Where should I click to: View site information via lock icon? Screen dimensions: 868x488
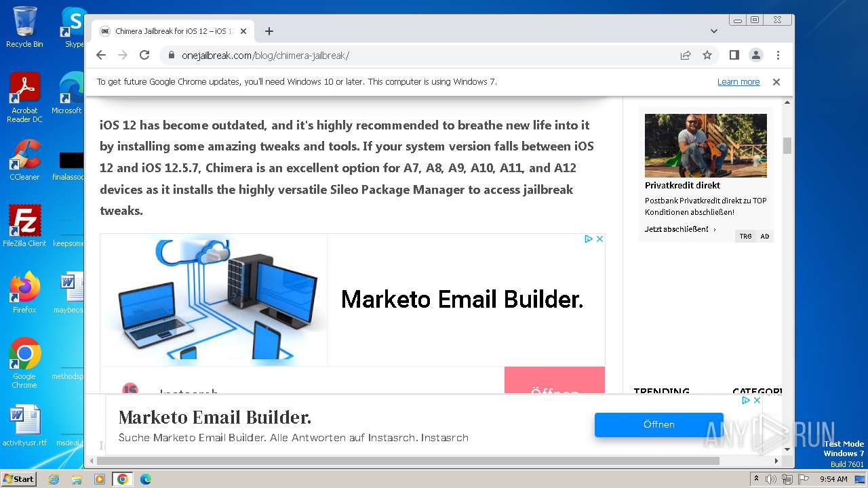click(171, 56)
